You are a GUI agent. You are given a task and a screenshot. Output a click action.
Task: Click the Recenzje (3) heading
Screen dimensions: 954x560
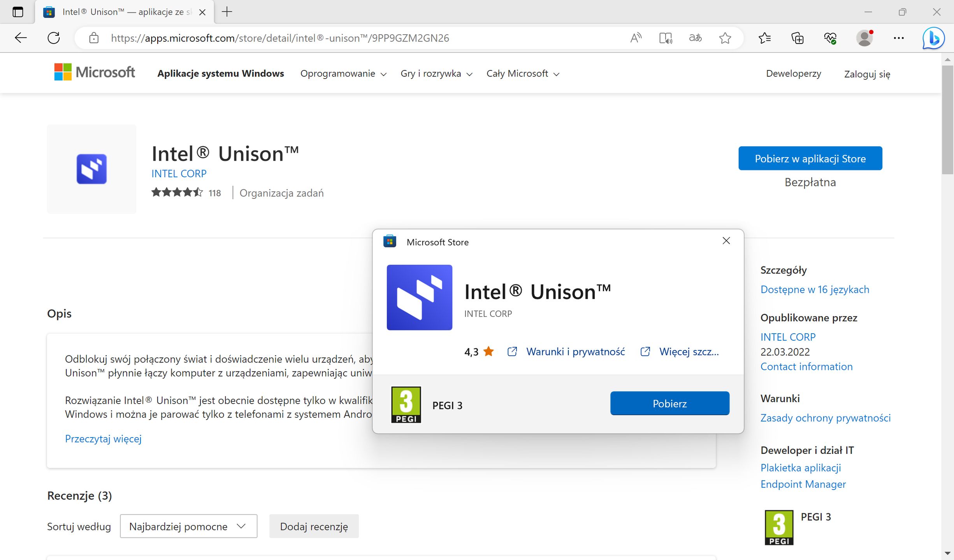[79, 495]
